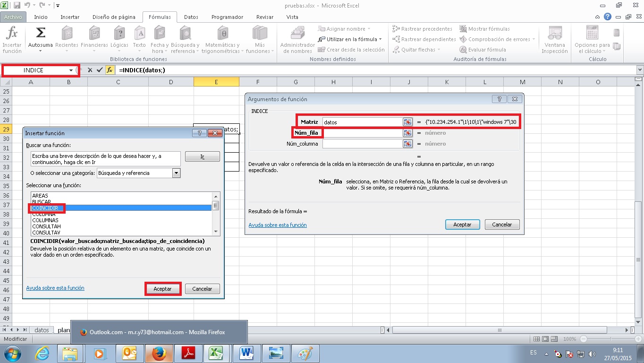Open the Administrador de nombres
The height and width of the screenshot is (363, 644).
point(297,39)
